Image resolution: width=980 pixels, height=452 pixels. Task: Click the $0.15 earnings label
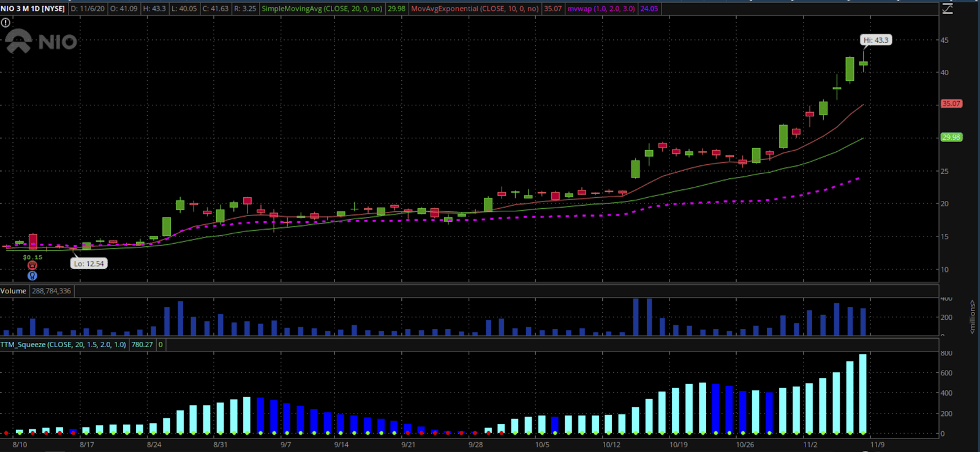point(32,257)
